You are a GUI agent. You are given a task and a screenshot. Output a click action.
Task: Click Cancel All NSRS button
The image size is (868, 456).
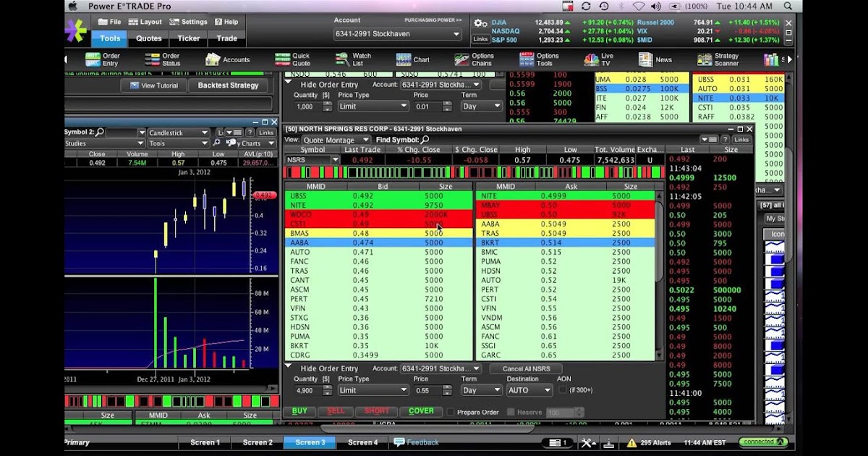coord(526,369)
